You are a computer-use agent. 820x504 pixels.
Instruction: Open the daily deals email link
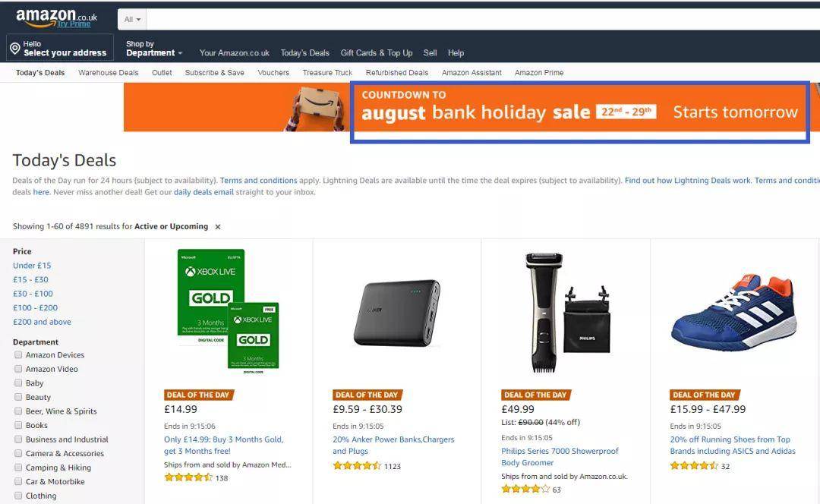tap(203, 192)
